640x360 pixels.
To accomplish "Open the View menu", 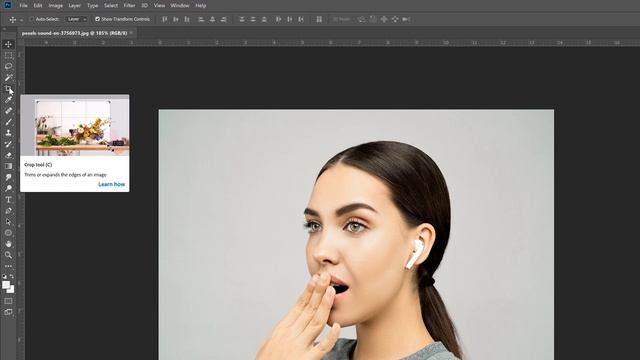I will 159,6.
